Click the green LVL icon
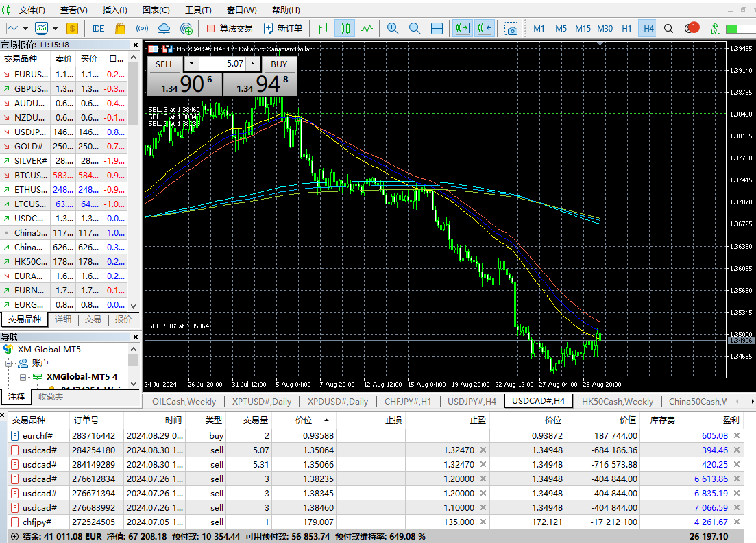Screen dimensions: 756x543 [715, 28]
